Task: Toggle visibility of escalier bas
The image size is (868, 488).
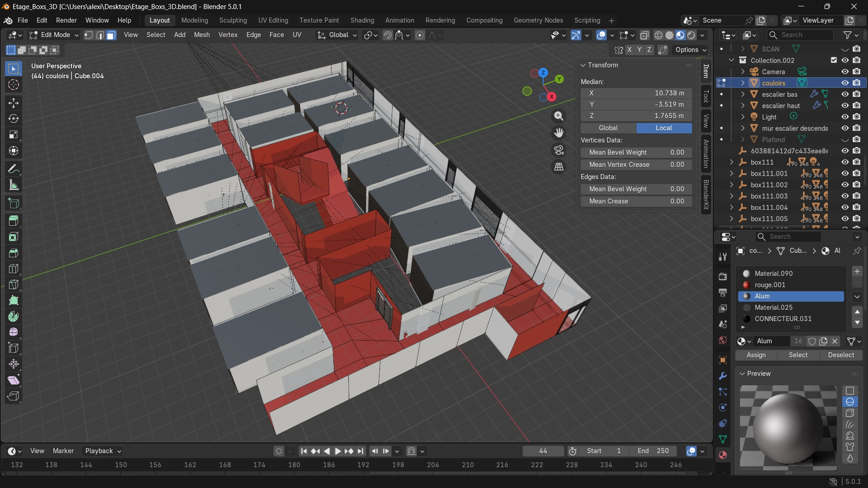Action: 844,94
